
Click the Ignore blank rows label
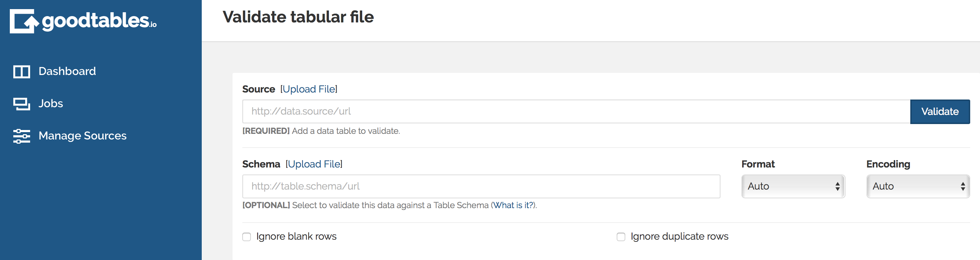point(296,237)
